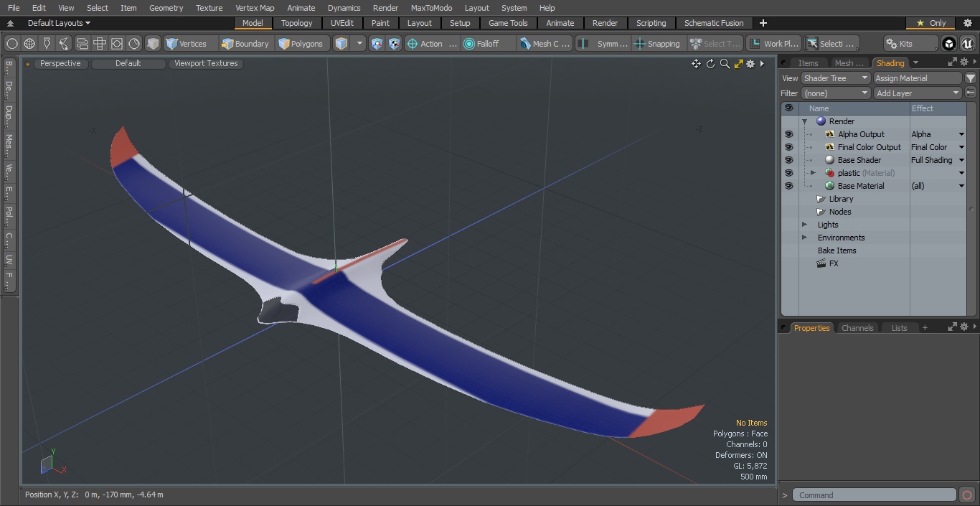Click the pie-circle tool icon
The height and width of the screenshot is (506, 980).
coord(134,44)
